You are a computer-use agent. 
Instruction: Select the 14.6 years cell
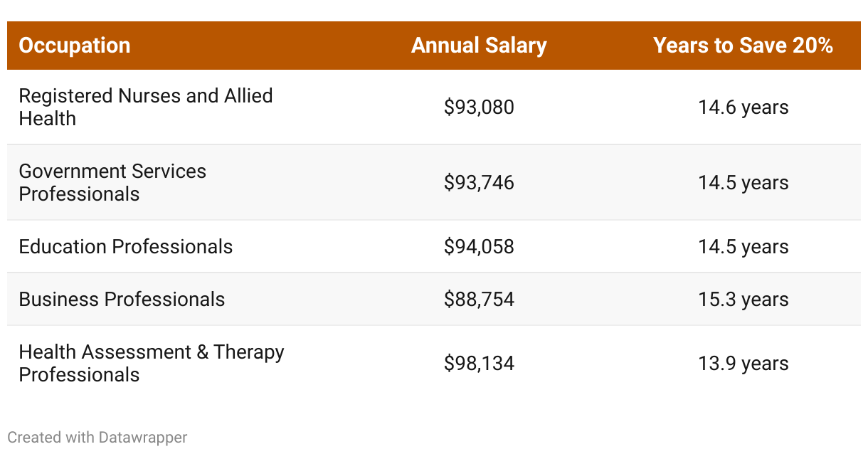[743, 107]
